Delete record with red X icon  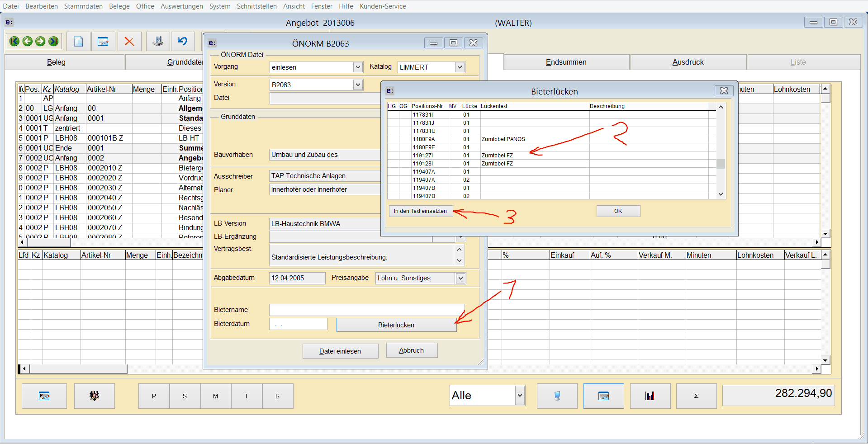[x=129, y=42]
